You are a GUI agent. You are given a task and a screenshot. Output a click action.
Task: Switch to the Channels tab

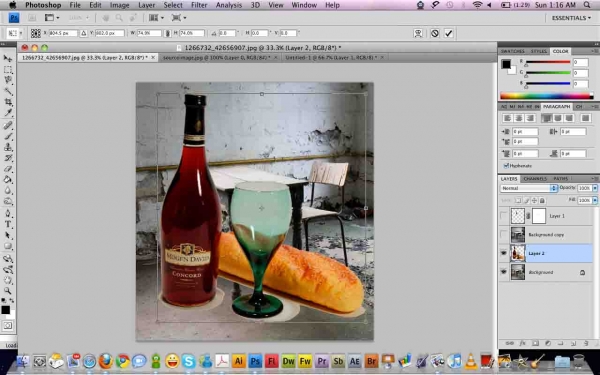click(535, 179)
